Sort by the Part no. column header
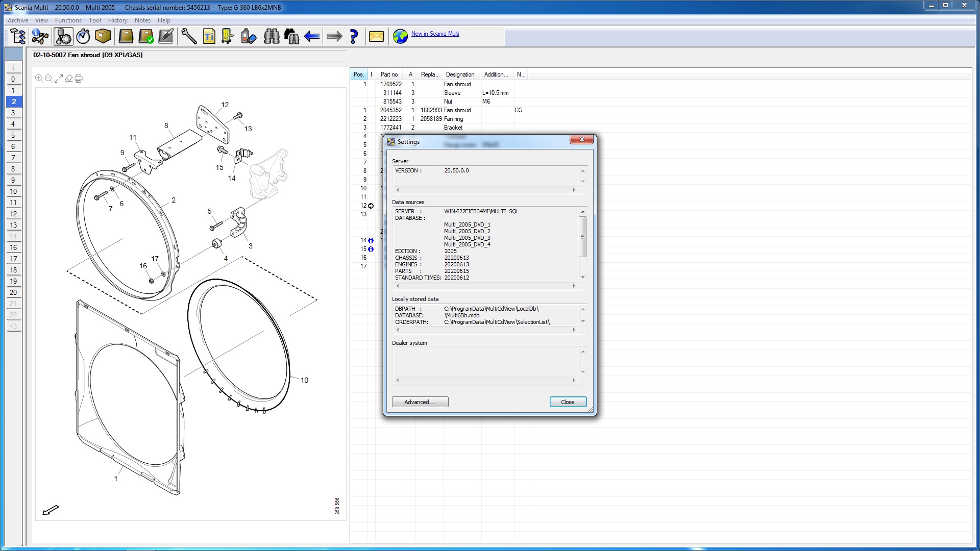 (x=389, y=74)
